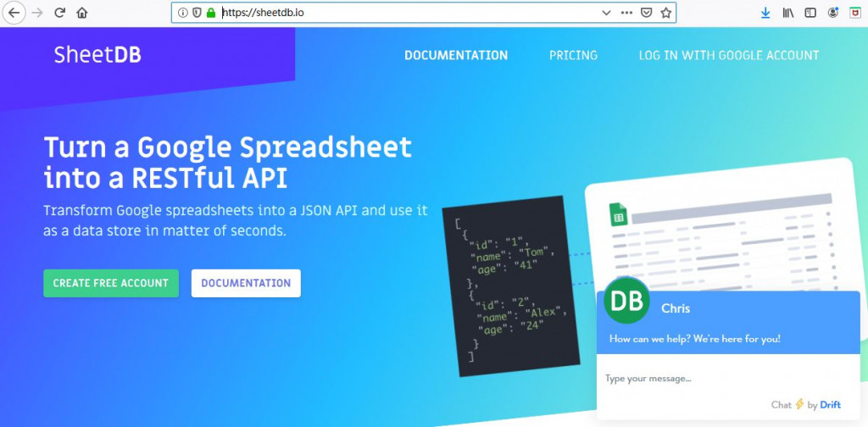Click into the Type your message field
Screen dimensions: 868x427
pyautogui.click(x=728, y=379)
